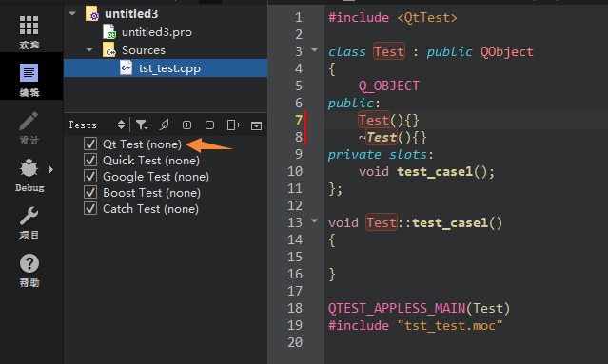Click line number 7 in the gutter
The width and height of the screenshot is (608, 364).
pos(299,120)
